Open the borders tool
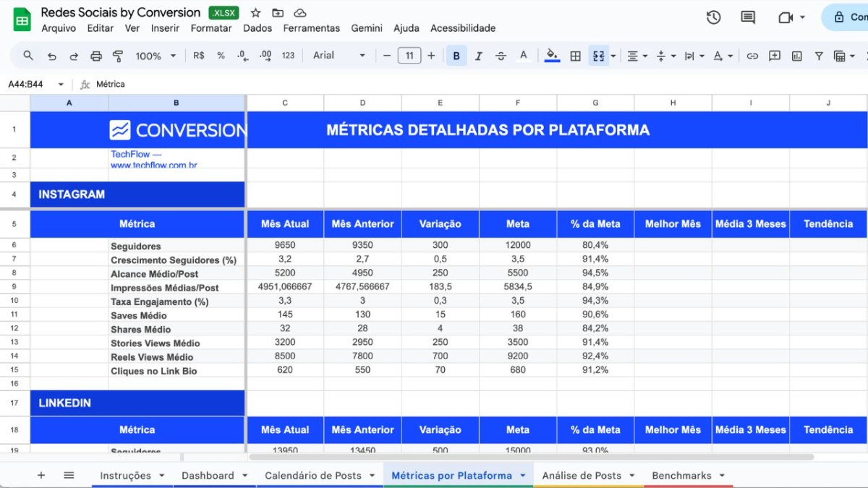Image resolution: width=868 pixels, height=488 pixels. coord(576,56)
